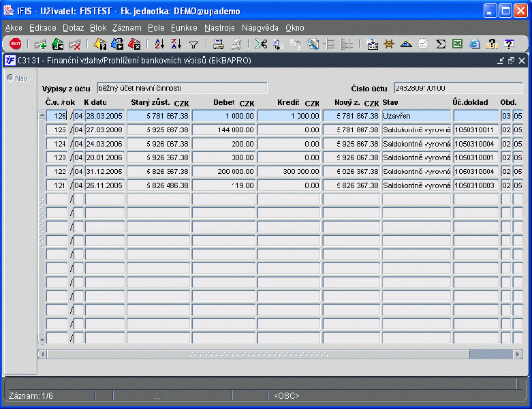This screenshot has height=409, width=532.
Task: Click Debet value 144 000.00
Action: (223, 130)
